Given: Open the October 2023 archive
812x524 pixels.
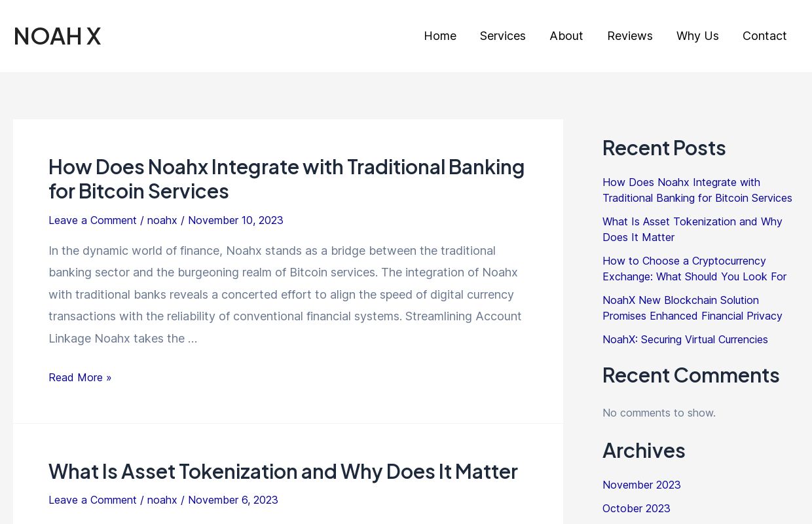Looking at the screenshot, I should coord(636,508).
